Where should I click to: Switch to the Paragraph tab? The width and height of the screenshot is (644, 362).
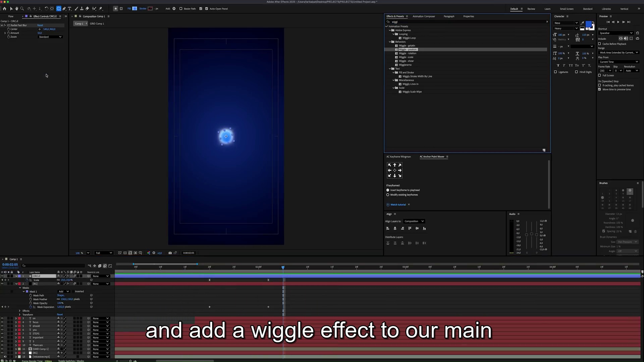449,16
